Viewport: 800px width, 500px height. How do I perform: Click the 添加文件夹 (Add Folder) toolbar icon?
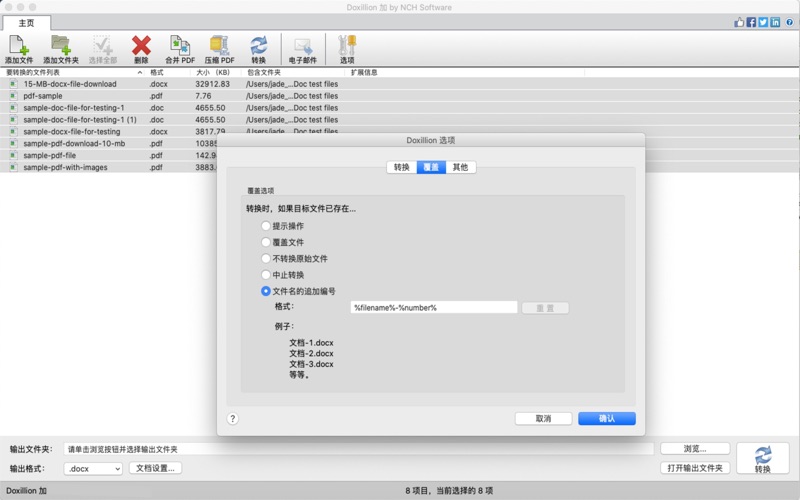pyautogui.click(x=60, y=48)
